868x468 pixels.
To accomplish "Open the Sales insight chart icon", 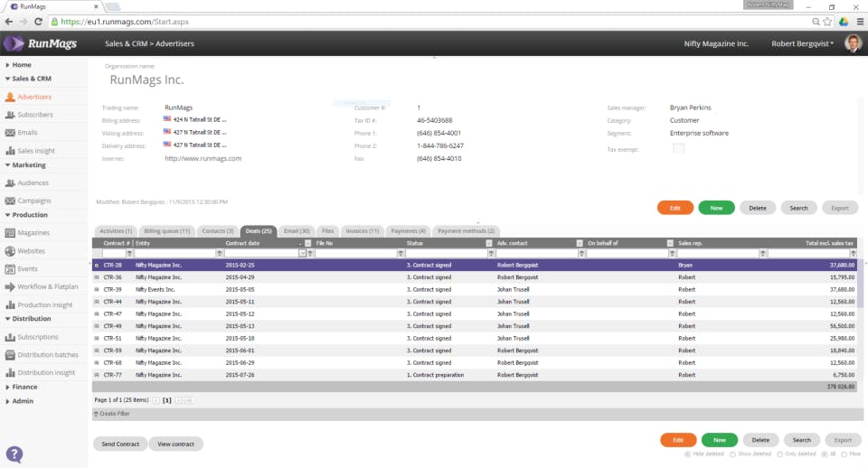I will click(x=10, y=151).
